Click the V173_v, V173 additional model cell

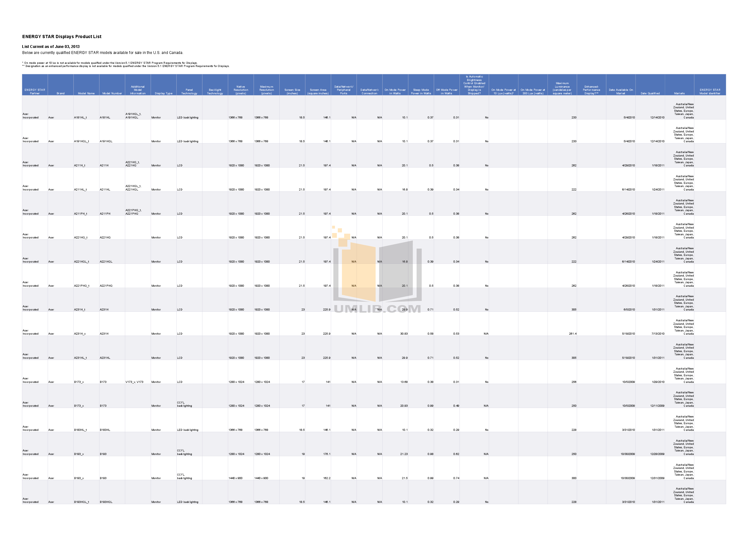tap(134, 382)
